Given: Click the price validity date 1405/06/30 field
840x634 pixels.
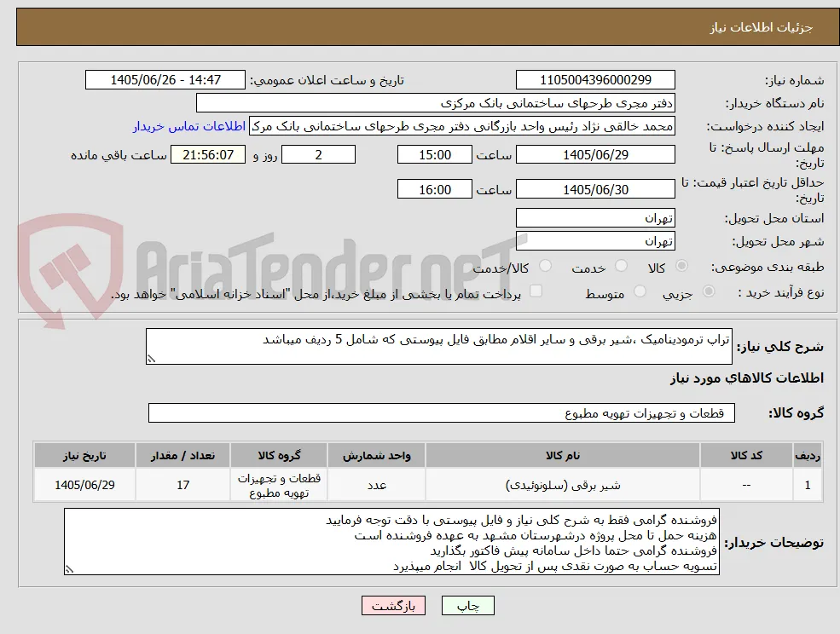Looking at the screenshot, I should tap(595, 189).
